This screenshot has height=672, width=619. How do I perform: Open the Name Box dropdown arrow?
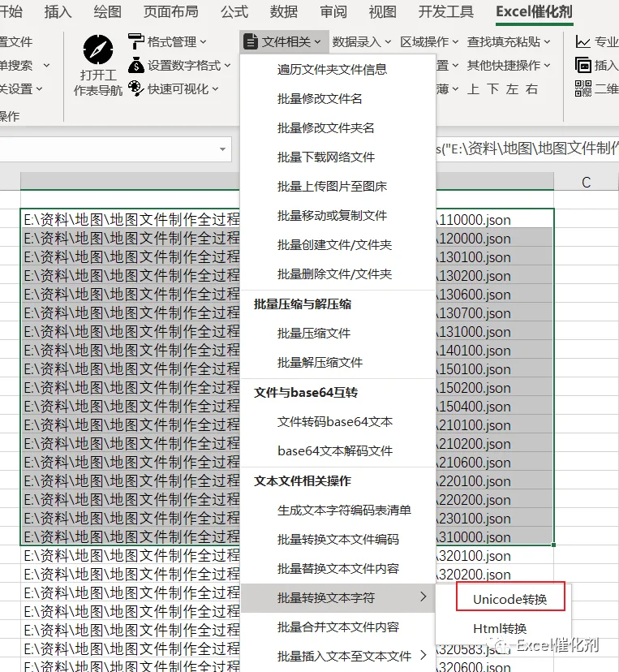point(222,149)
